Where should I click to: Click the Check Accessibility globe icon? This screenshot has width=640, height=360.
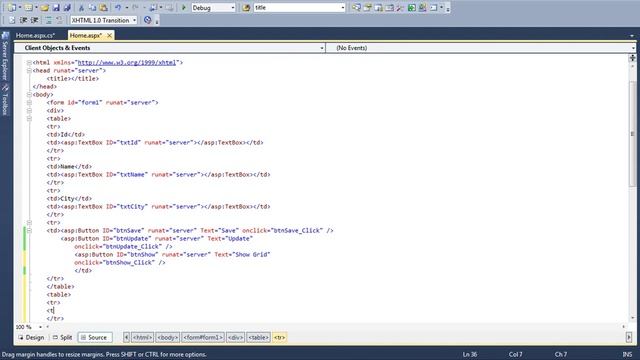(148, 20)
